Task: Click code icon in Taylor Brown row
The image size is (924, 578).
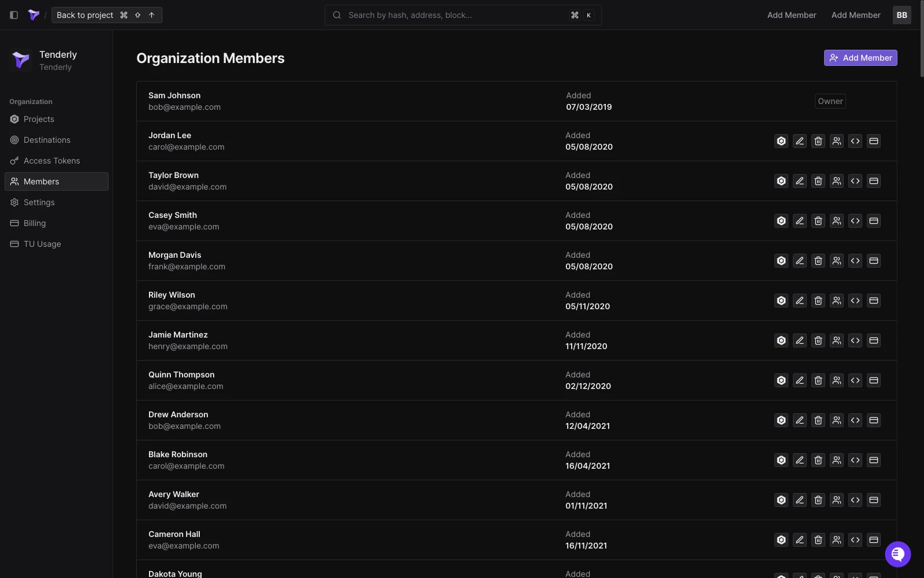Action: [x=855, y=181]
